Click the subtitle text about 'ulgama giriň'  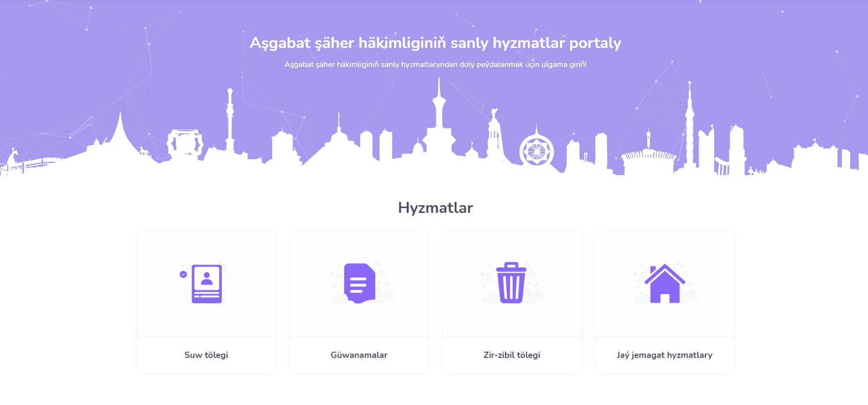[435, 65]
